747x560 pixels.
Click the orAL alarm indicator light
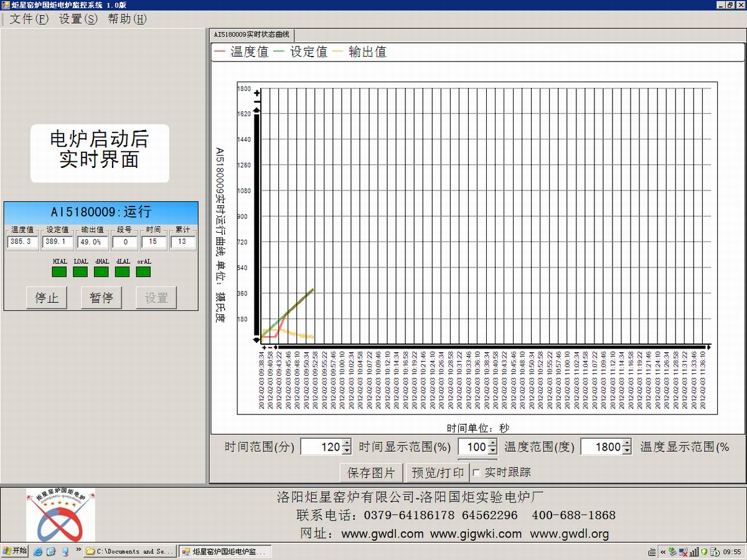tap(144, 271)
